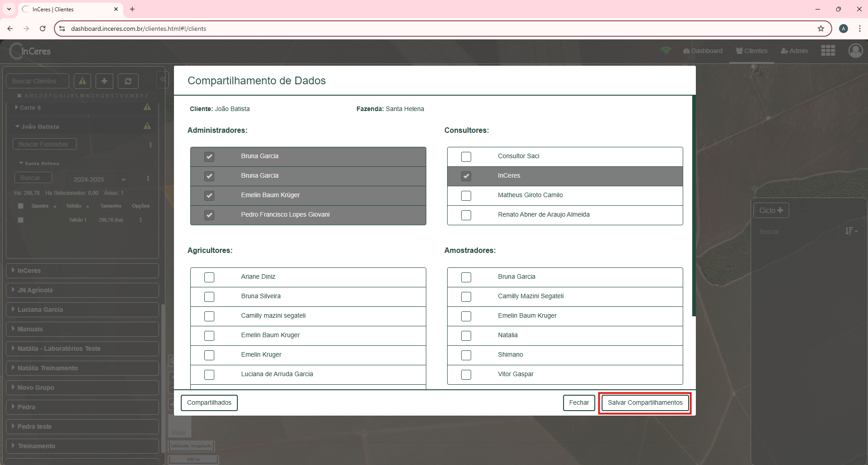Check Natalia amostrador

[466, 336]
